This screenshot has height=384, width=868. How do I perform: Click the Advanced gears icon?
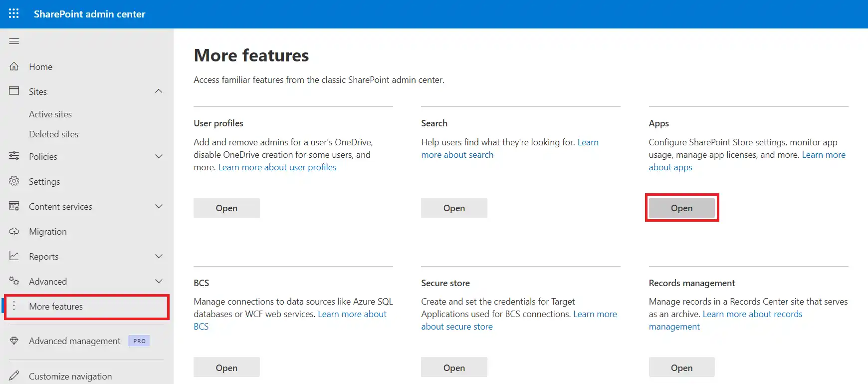coord(14,281)
